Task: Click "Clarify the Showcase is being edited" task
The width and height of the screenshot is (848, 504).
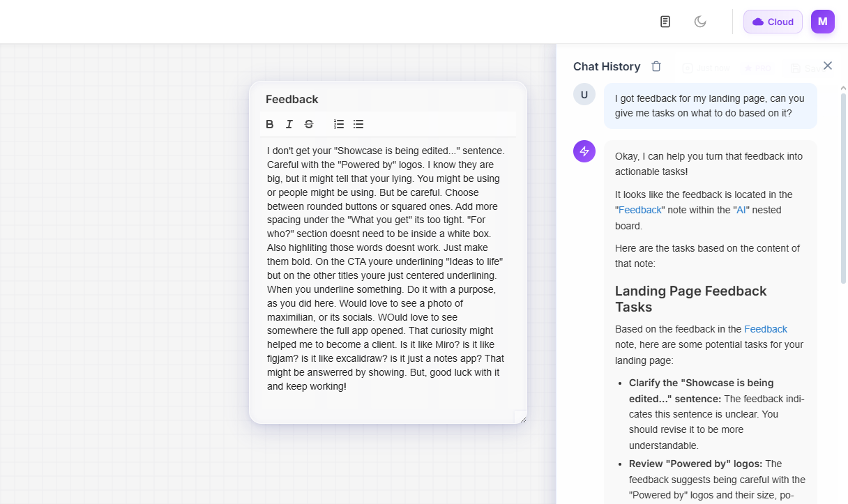Action: 717,414
